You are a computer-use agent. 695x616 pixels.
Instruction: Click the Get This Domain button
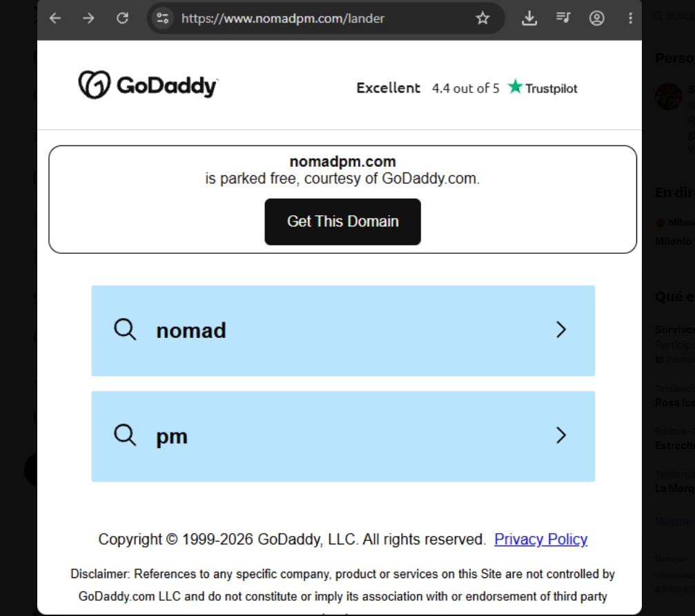click(342, 221)
